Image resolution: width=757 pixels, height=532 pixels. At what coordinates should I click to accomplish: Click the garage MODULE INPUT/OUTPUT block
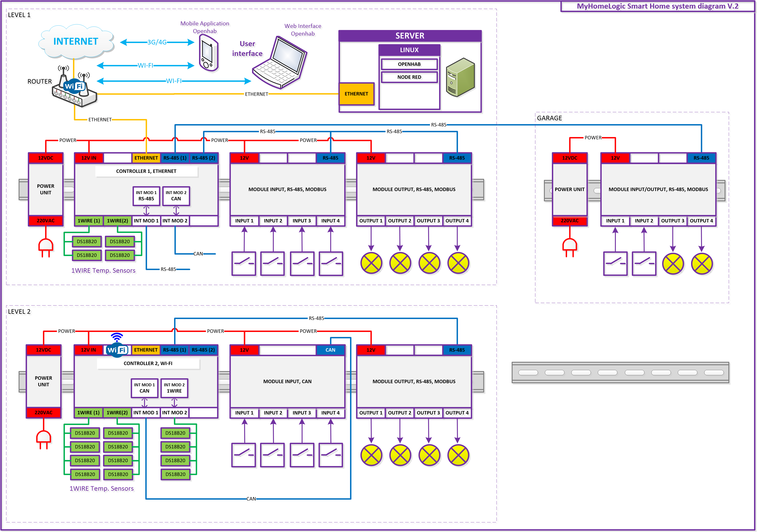[658, 190]
